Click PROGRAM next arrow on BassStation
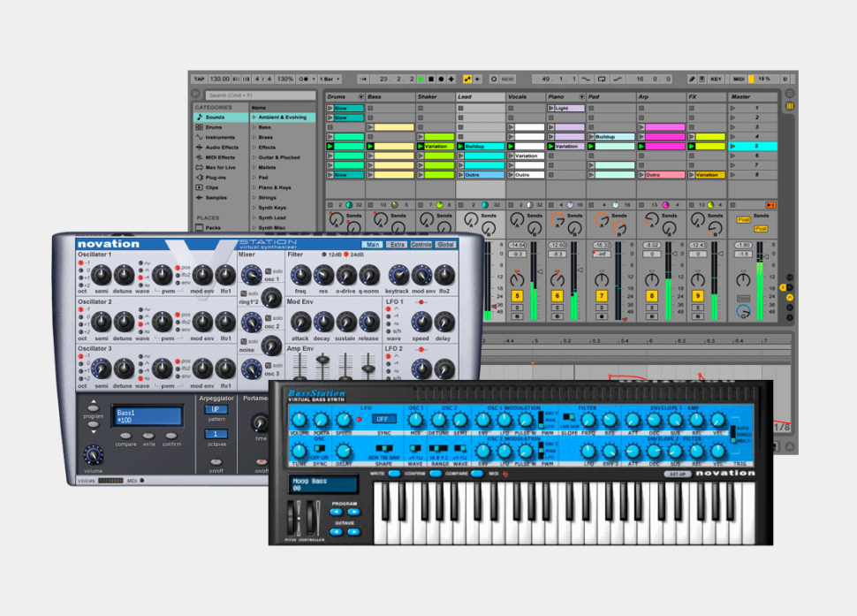The height and width of the screenshot is (616, 857). click(353, 512)
